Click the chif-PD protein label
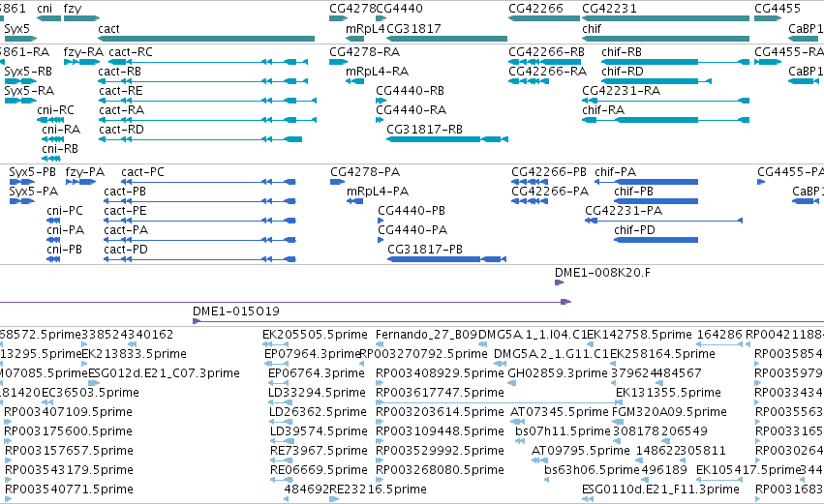Viewport: 824px width, 504px height. click(635, 230)
